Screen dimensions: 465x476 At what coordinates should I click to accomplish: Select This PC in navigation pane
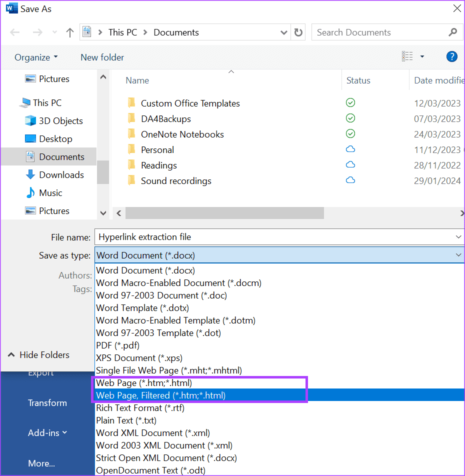pos(40,103)
